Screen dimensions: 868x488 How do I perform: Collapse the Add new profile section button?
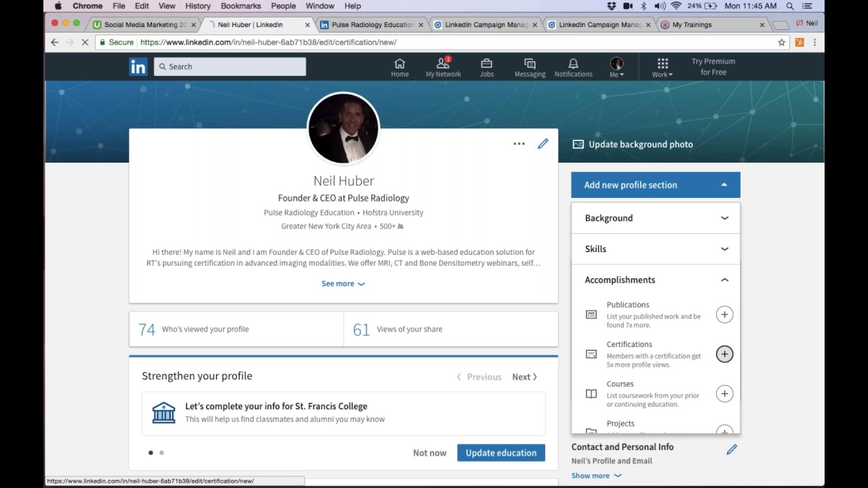coord(656,185)
